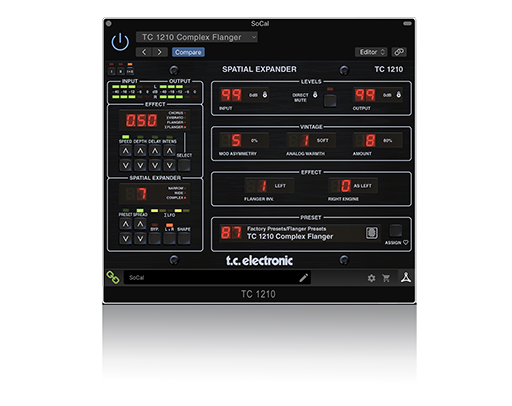Toggle the BYP. bypass button

(155, 238)
